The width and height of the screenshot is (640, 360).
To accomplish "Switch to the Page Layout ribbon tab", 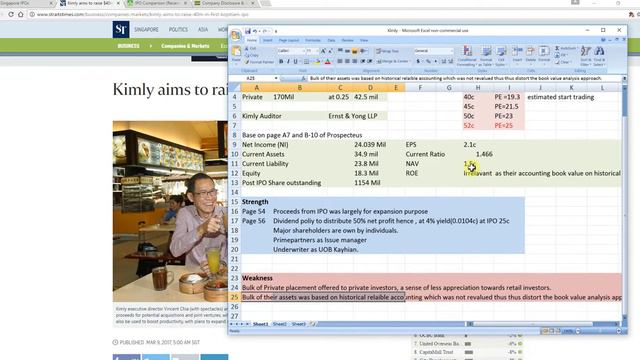I will (x=289, y=40).
